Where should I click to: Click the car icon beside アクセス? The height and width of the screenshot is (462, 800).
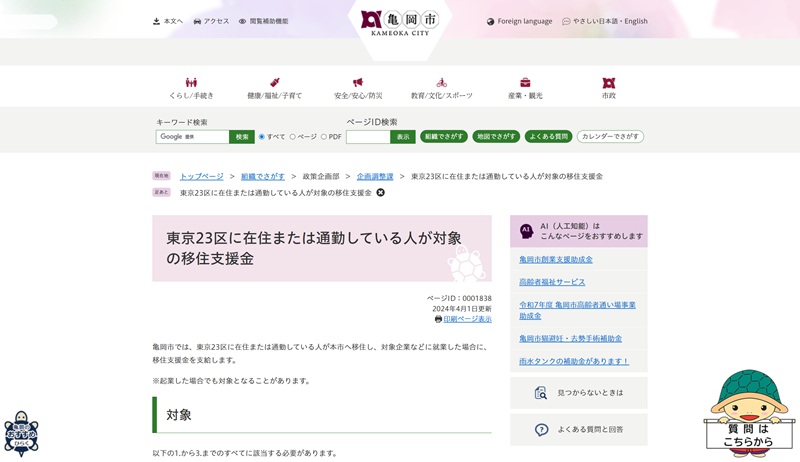click(197, 21)
